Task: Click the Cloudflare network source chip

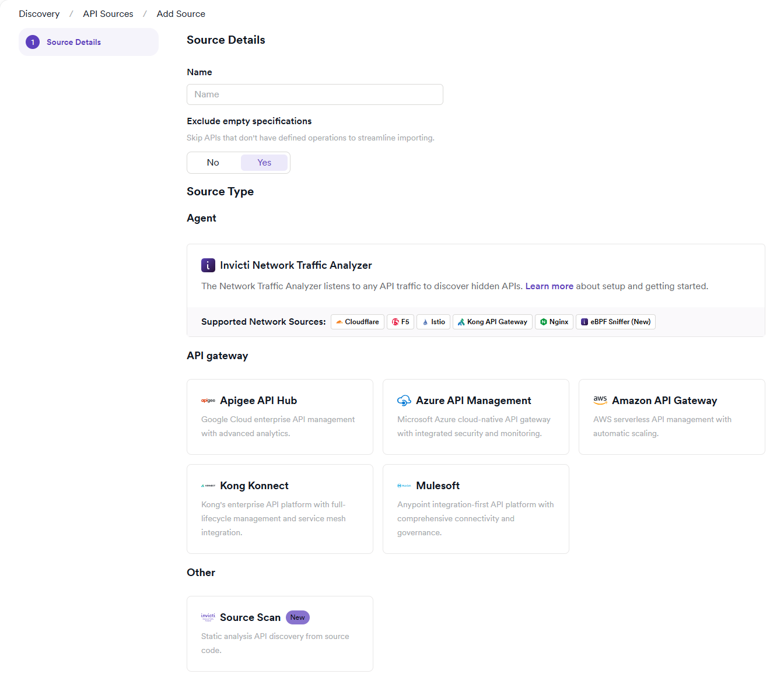Action: 357,322
